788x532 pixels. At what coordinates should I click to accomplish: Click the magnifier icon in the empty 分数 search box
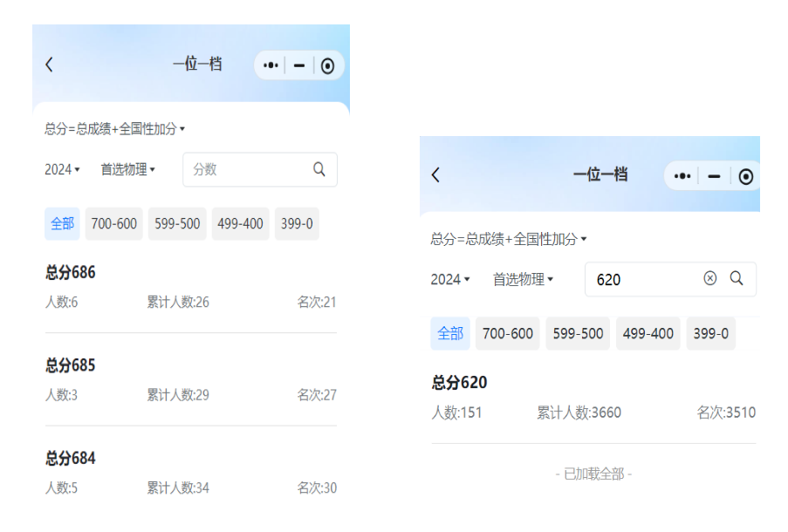pyautogui.click(x=319, y=169)
